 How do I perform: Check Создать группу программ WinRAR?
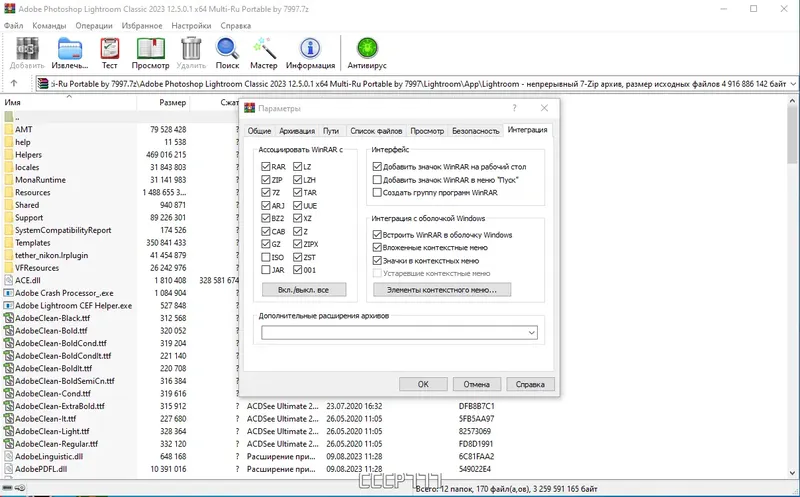pyautogui.click(x=377, y=192)
